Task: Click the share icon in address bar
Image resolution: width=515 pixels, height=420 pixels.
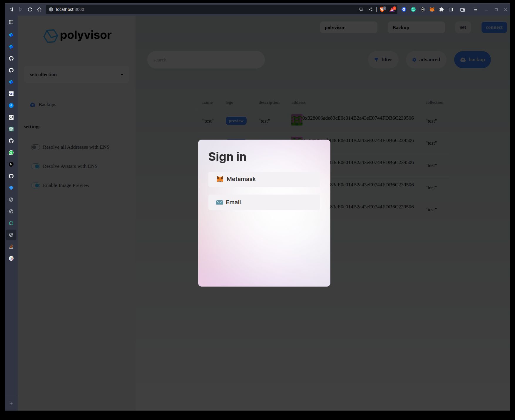Action: [371, 9]
